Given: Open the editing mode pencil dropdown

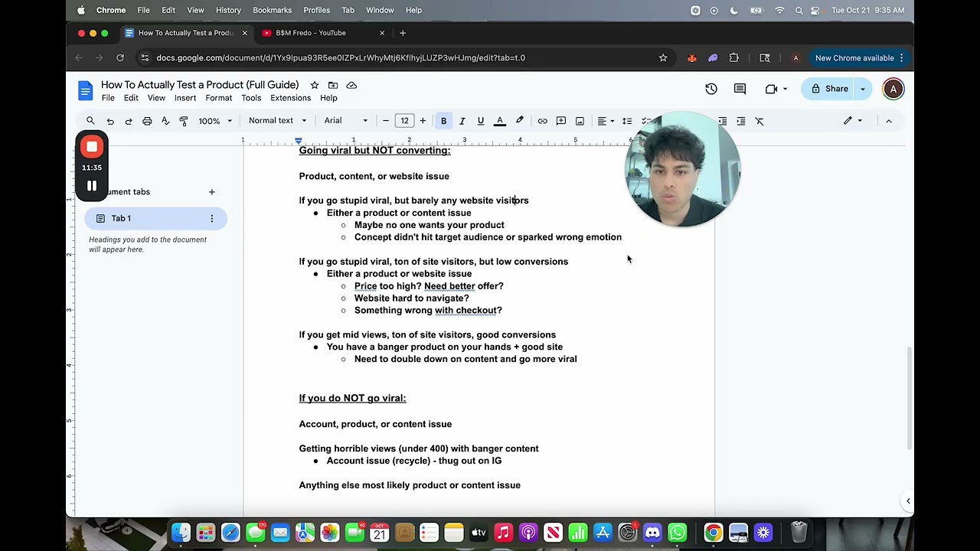Looking at the screenshot, I should 852,121.
